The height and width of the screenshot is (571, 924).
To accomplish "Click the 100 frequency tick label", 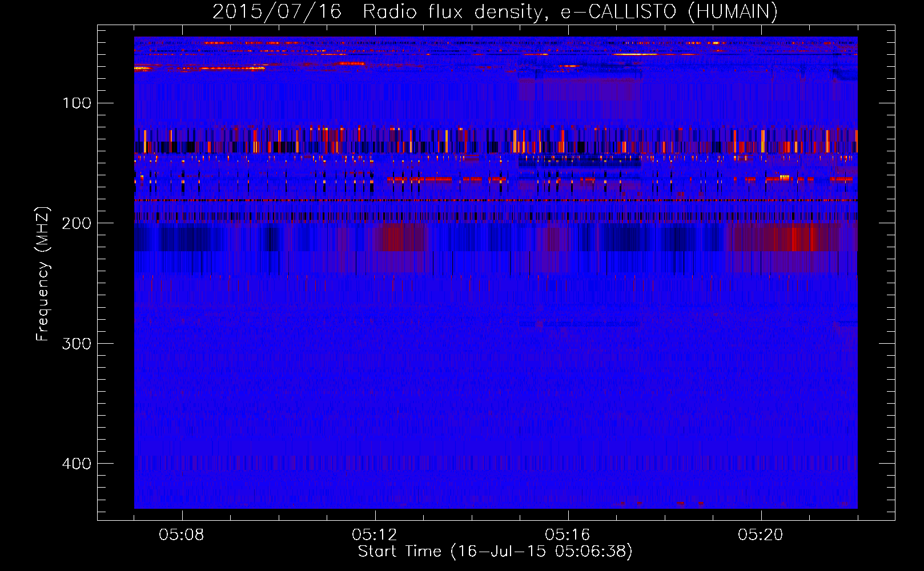I will (77, 103).
